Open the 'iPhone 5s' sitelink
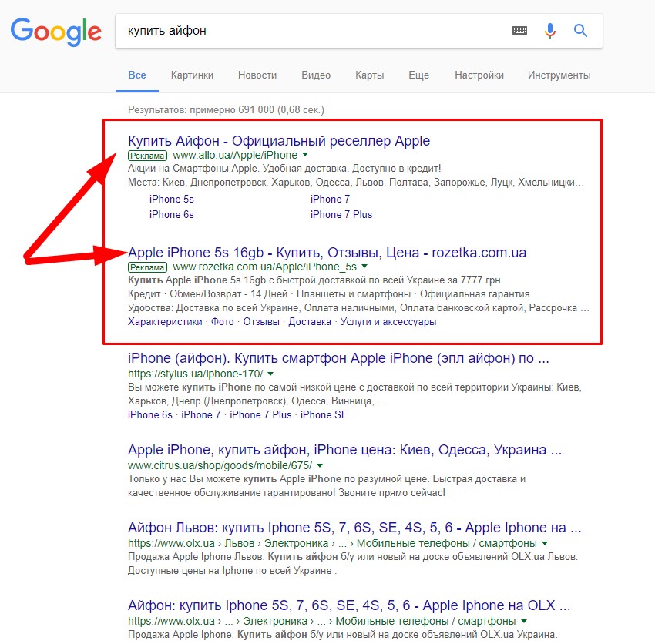The height and width of the screenshot is (644, 655). (172, 200)
